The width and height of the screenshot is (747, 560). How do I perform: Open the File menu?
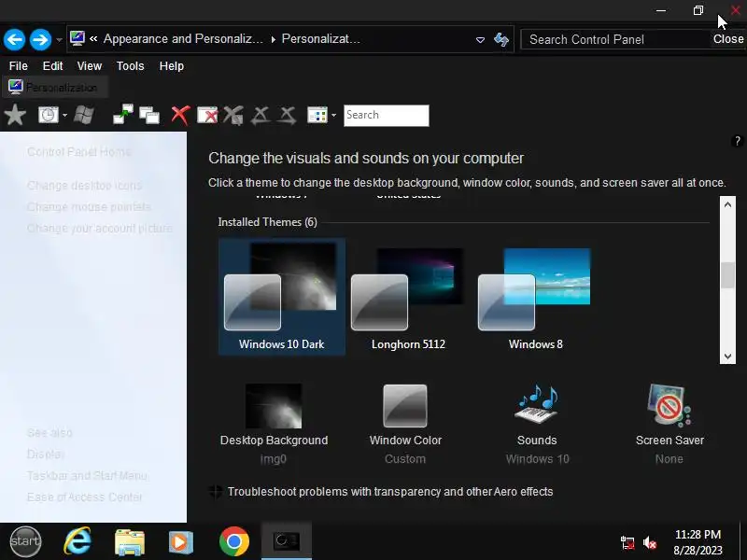[18, 66]
